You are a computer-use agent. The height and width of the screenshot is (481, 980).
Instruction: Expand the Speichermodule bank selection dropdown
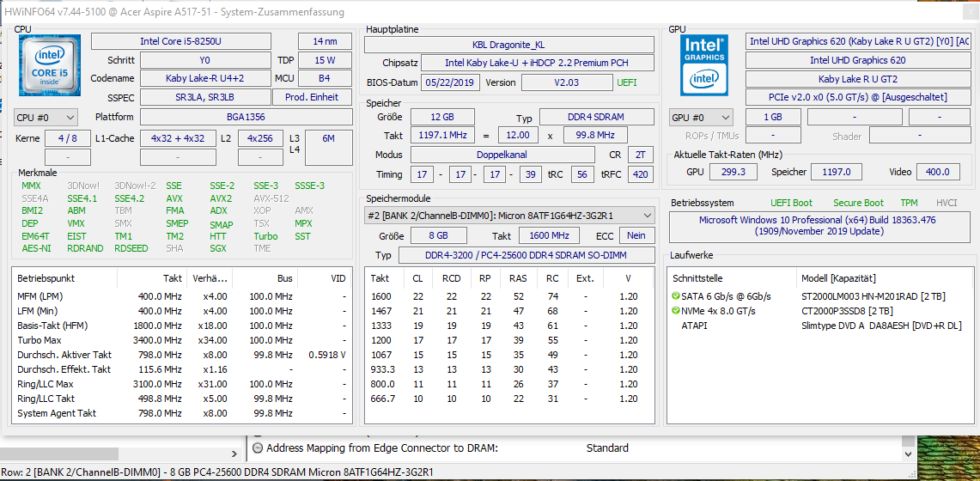coord(510,216)
